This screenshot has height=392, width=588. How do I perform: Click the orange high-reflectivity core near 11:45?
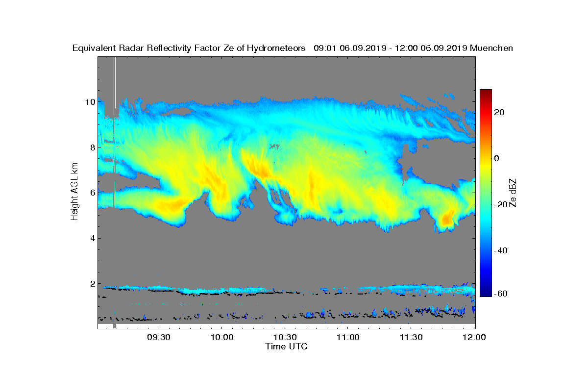point(448,219)
